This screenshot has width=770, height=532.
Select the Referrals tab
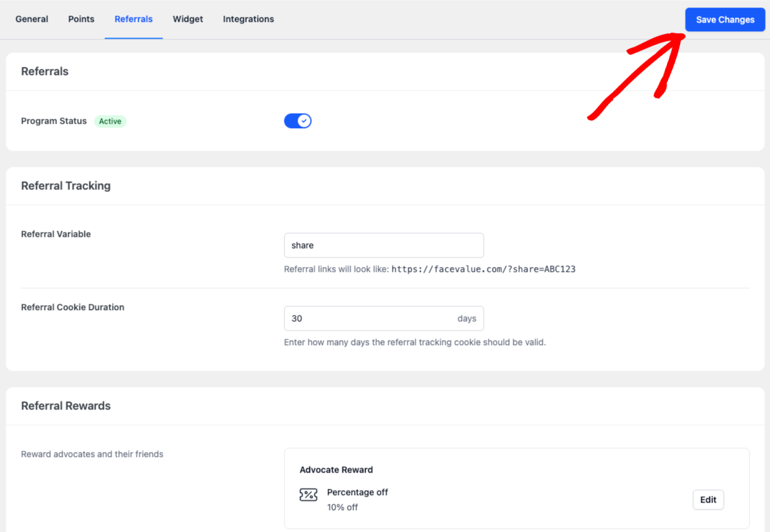134,19
